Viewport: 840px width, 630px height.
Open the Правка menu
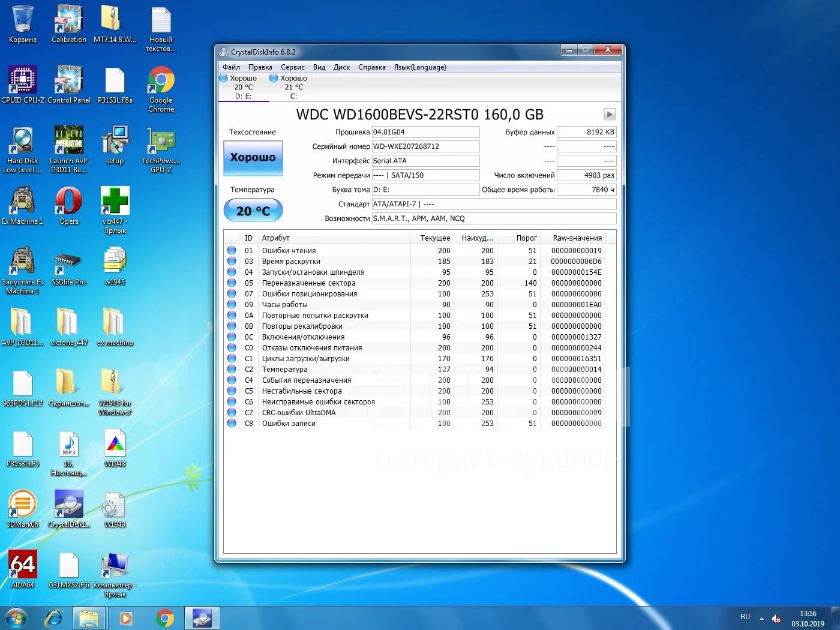pyautogui.click(x=260, y=67)
